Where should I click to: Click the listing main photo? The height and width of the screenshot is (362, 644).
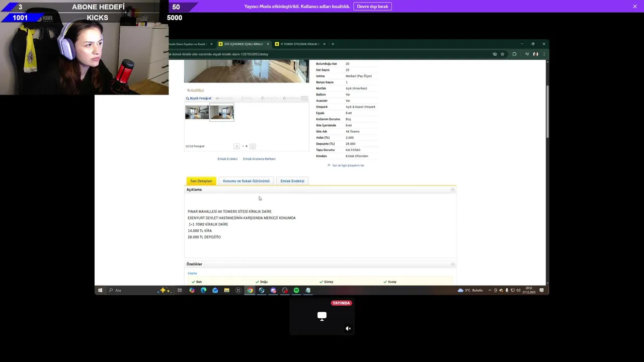point(247,71)
